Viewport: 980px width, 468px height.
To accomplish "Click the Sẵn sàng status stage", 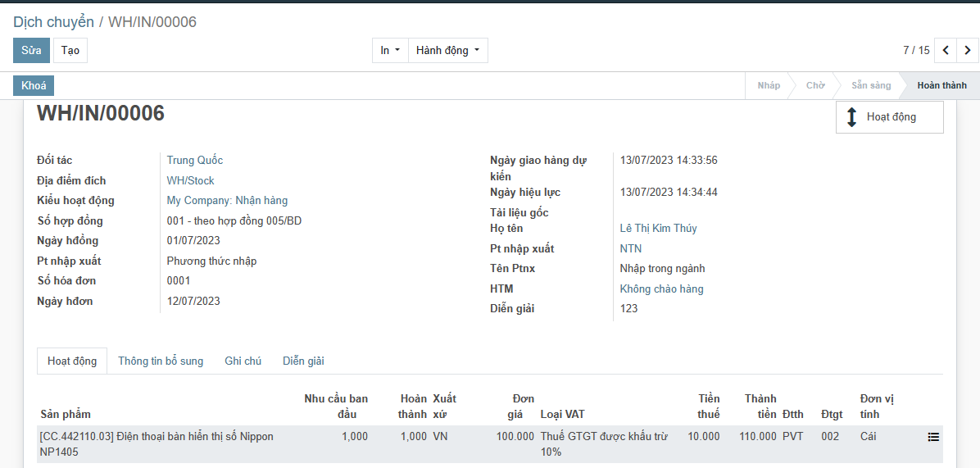I will 871,85.
